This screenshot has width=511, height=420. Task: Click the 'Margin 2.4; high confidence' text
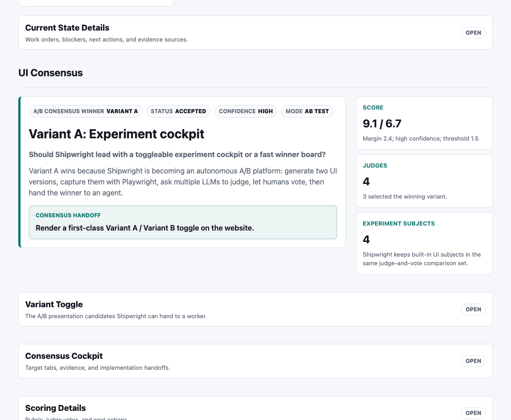(420, 139)
